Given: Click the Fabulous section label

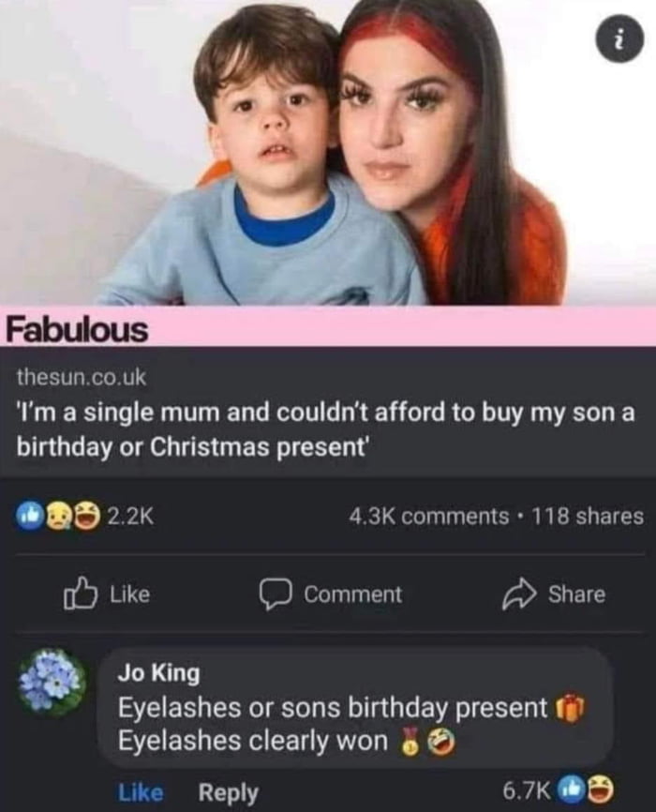Looking at the screenshot, I should (x=77, y=329).
